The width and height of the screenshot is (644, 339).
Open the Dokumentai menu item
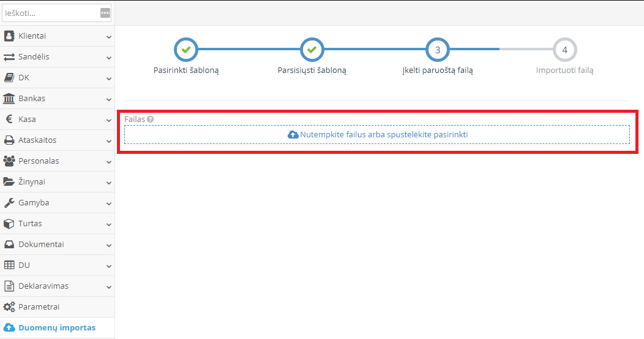41,245
